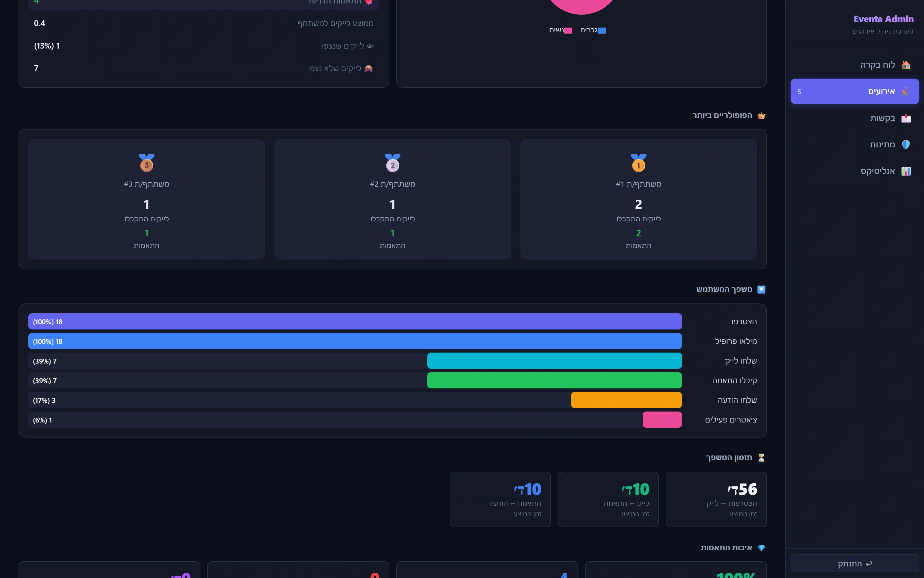Image resolution: width=924 pixels, height=578 pixels.
Task: Click the silver medal icon for participant #2
Action: tap(392, 163)
